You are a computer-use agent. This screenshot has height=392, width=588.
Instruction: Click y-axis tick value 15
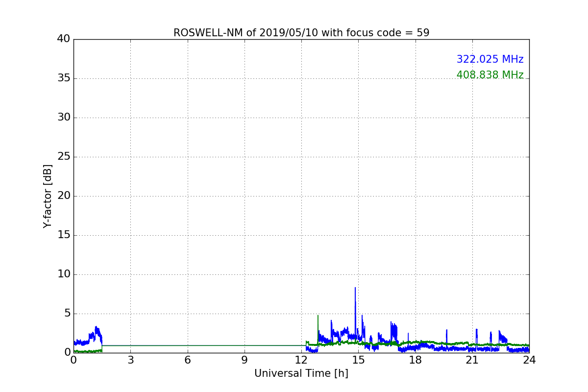tap(64, 235)
